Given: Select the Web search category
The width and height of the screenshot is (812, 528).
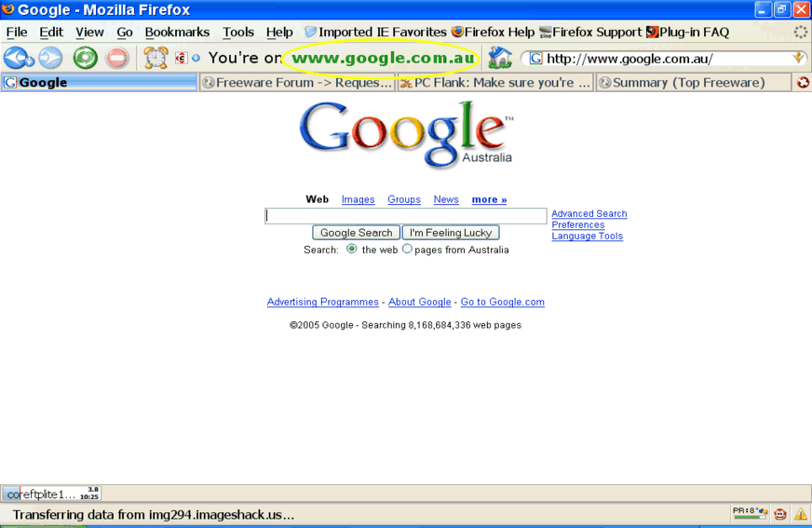Looking at the screenshot, I should pos(317,199).
